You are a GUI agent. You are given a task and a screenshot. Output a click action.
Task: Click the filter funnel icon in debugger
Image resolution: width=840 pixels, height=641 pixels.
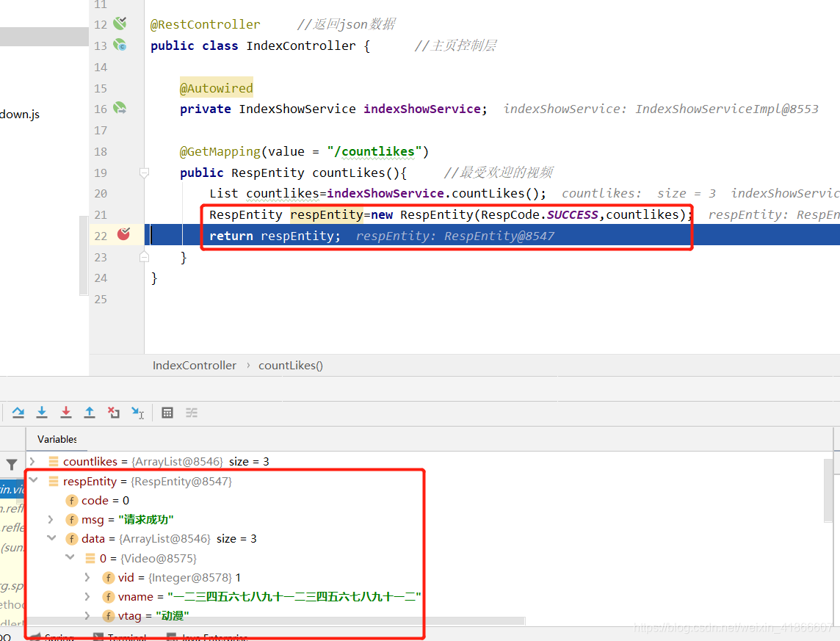(12, 464)
